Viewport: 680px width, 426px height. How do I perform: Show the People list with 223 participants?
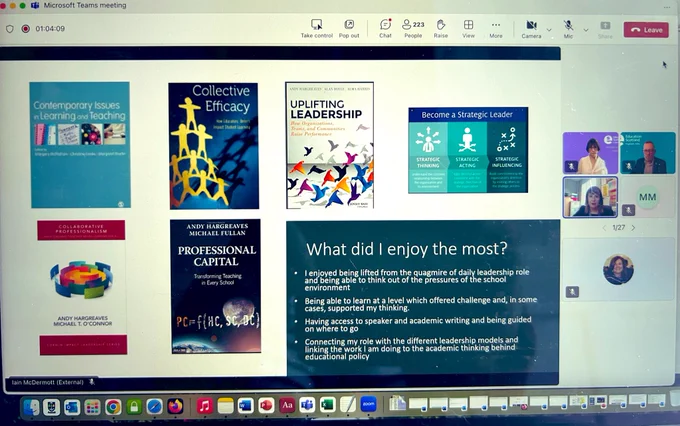(x=413, y=29)
